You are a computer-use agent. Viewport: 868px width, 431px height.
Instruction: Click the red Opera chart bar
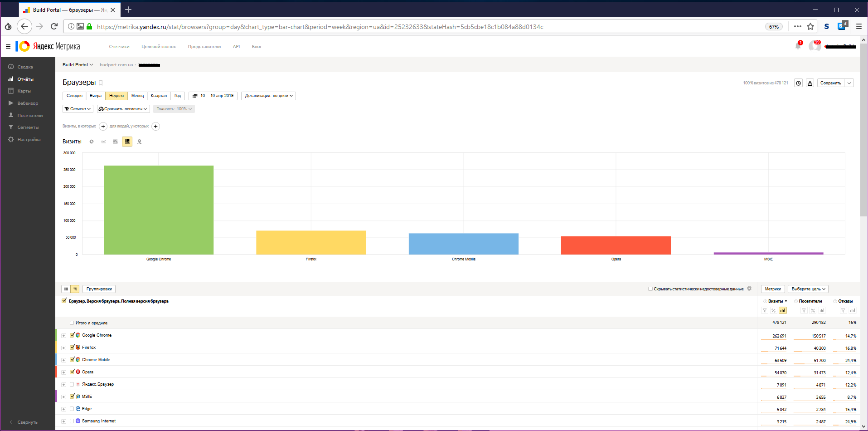(x=616, y=245)
